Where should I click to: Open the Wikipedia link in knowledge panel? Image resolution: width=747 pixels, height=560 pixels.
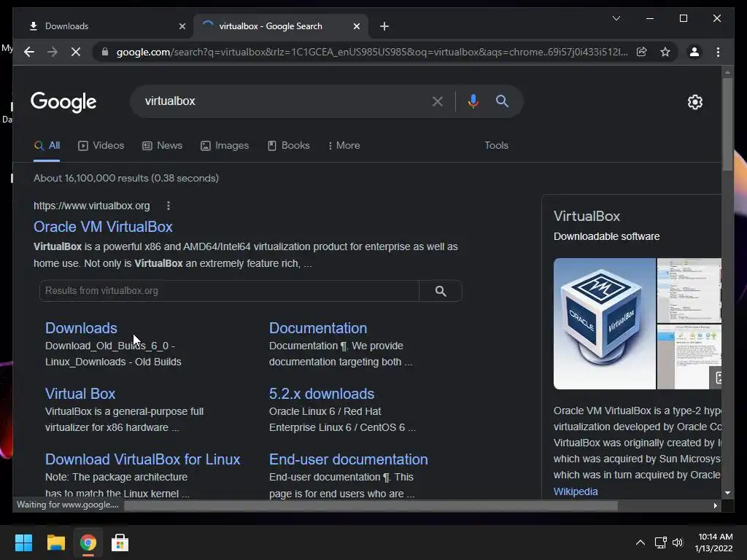coord(576,491)
